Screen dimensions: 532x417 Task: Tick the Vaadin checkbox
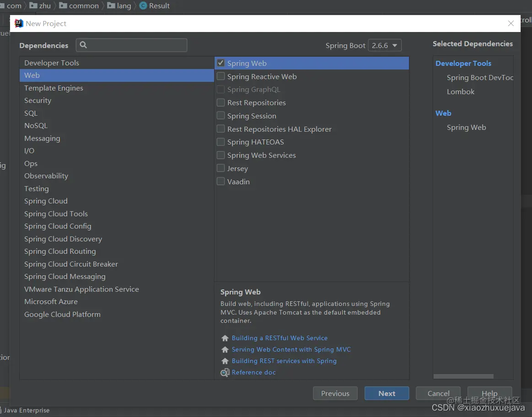(x=220, y=182)
